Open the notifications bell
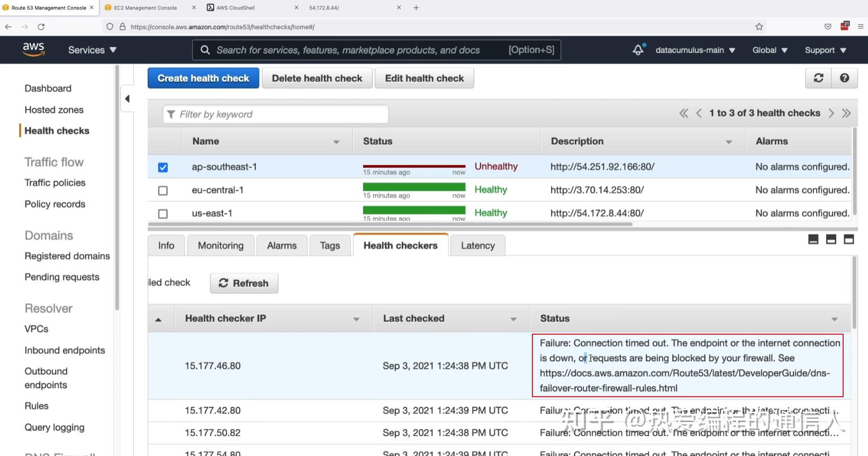Image resolution: width=868 pixels, height=456 pixels. click(638, 50)
